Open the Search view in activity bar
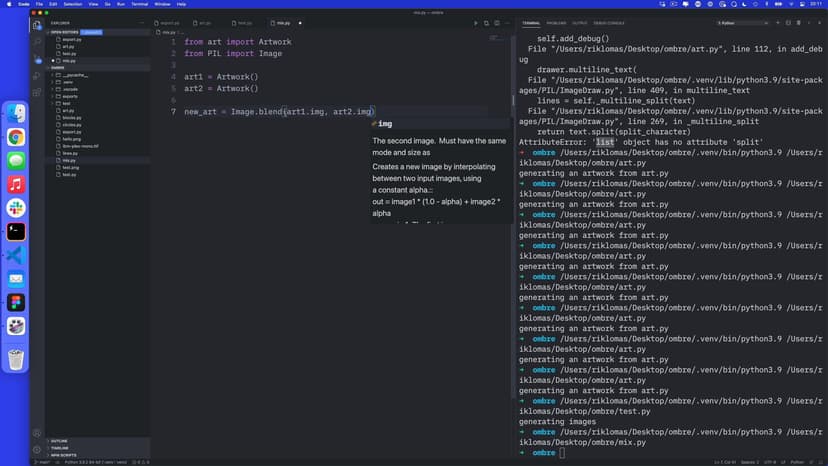This screenshot has height=466, width=828. pos(37,41)
